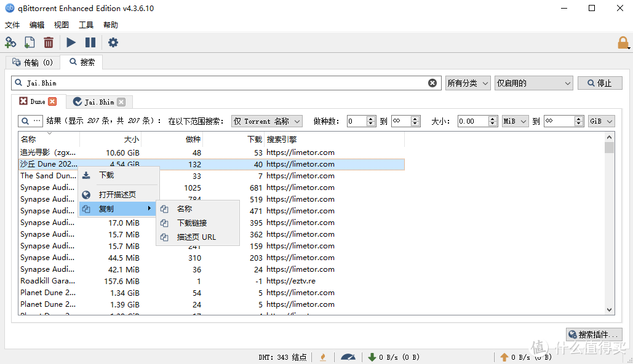Open the 仅启用的 plugins filter dropdown
Screen dimensions: 633x364
pos(533,82)
